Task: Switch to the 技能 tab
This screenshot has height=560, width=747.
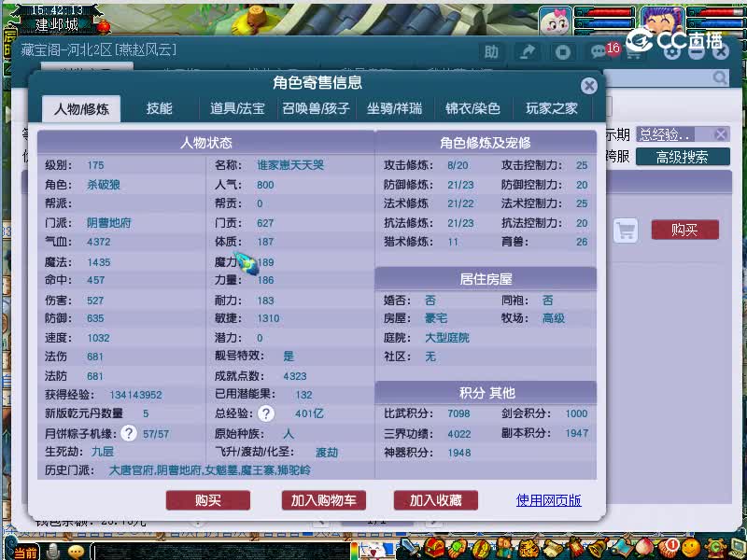Action: tap(159, 108)
